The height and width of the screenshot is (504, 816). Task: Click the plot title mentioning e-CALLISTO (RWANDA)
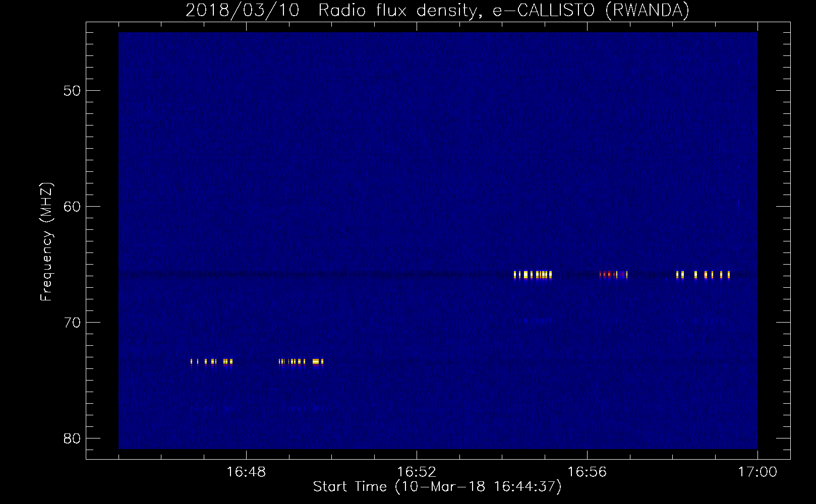pyautogui.click(x=437, y=10)
